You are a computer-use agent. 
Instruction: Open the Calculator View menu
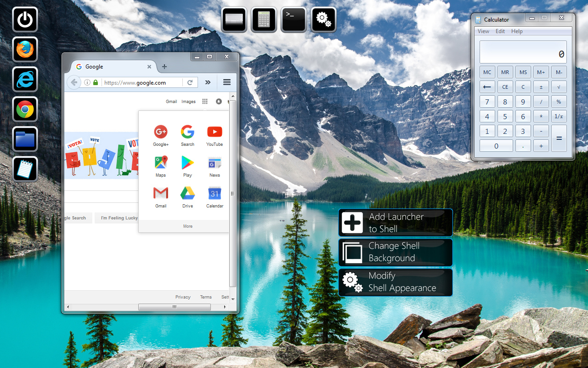coord(483,31)
